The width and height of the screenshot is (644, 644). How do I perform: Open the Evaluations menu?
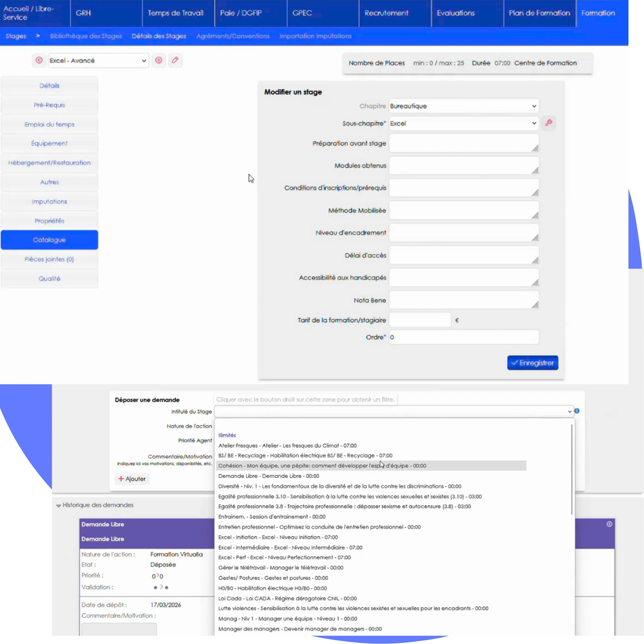tap(467, 13)
